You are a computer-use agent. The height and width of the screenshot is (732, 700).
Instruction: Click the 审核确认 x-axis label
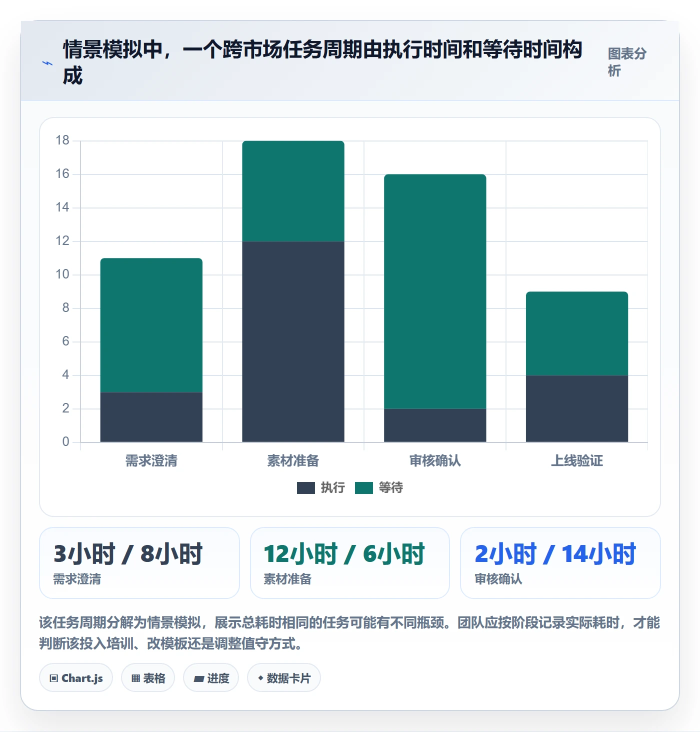(435, 460)
